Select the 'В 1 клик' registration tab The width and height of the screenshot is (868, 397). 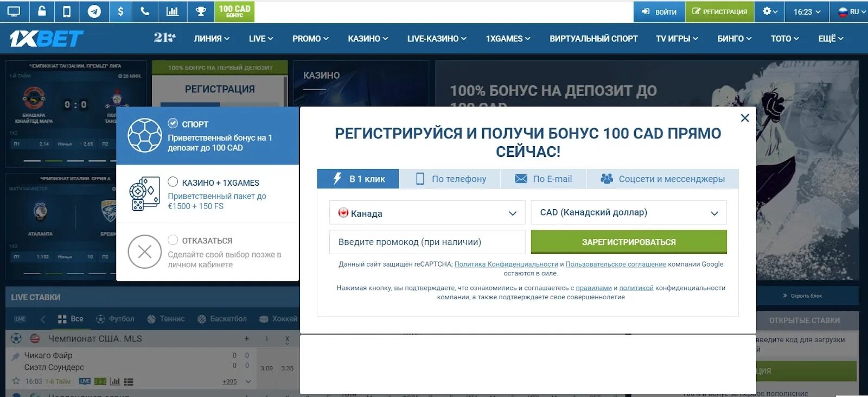pyautogui.click(x=358, y=179)
